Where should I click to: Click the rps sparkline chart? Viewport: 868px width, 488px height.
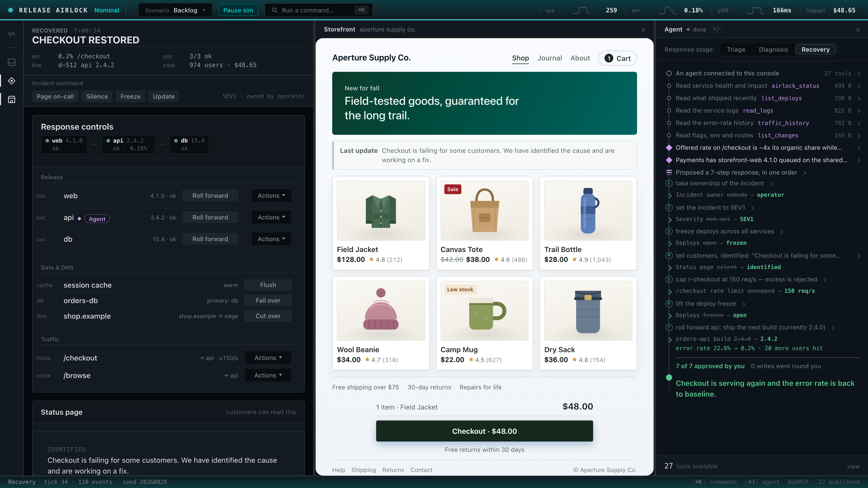pyautogui.click(x=581, y=10)
